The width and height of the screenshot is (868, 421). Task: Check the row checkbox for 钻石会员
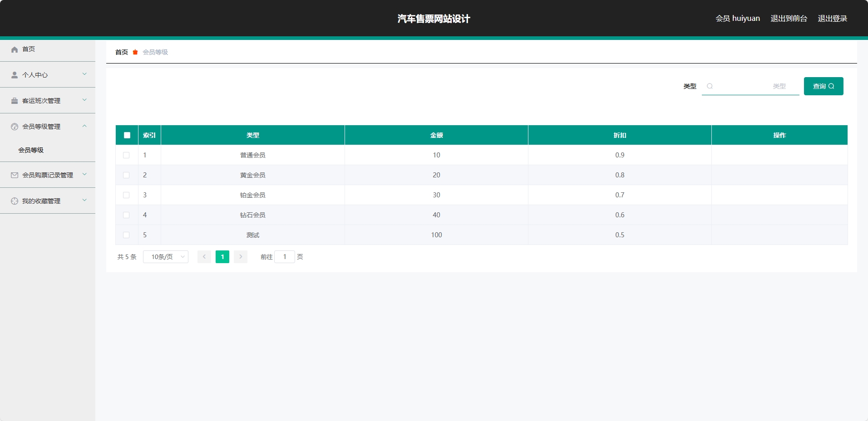click(127, 215)
